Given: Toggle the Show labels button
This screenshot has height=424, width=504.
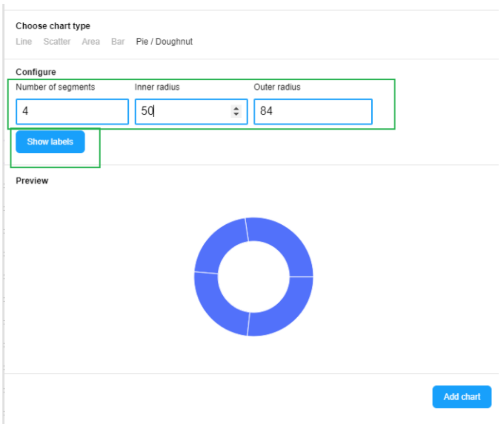Looking at the screenshot, I should pos(50,142).
